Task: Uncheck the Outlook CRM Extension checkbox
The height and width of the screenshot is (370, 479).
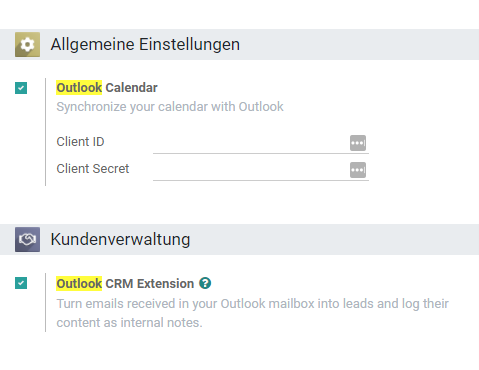Action: 21,283
